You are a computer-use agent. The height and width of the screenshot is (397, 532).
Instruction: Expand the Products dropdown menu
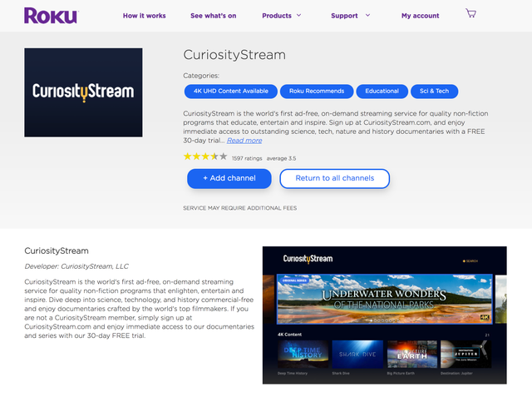[x=282, y=16]
